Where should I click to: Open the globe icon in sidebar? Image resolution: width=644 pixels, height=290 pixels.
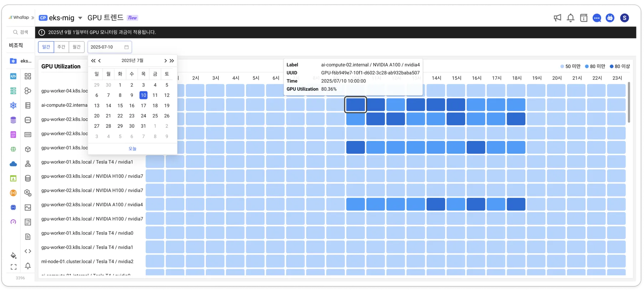[x=13, y=149]
